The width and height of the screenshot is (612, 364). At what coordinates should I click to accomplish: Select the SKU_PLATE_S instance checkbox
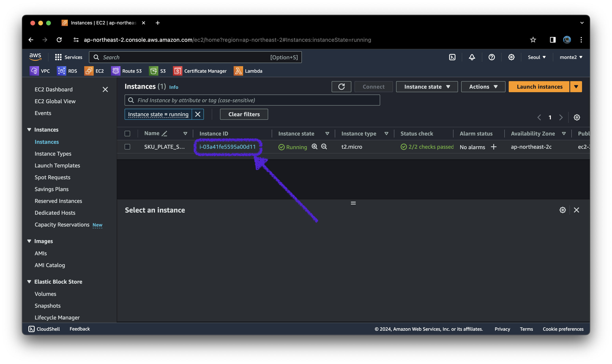pos(127,147)
